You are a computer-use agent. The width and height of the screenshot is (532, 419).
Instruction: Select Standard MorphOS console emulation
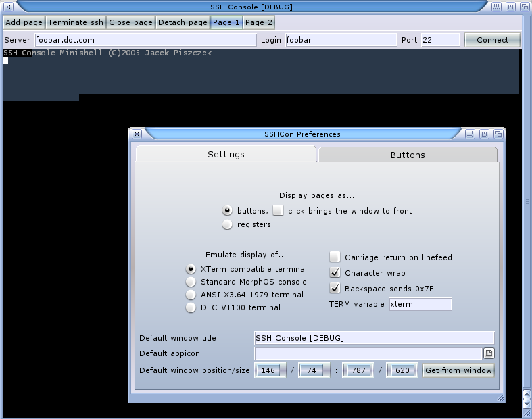[x=191, y=282]
